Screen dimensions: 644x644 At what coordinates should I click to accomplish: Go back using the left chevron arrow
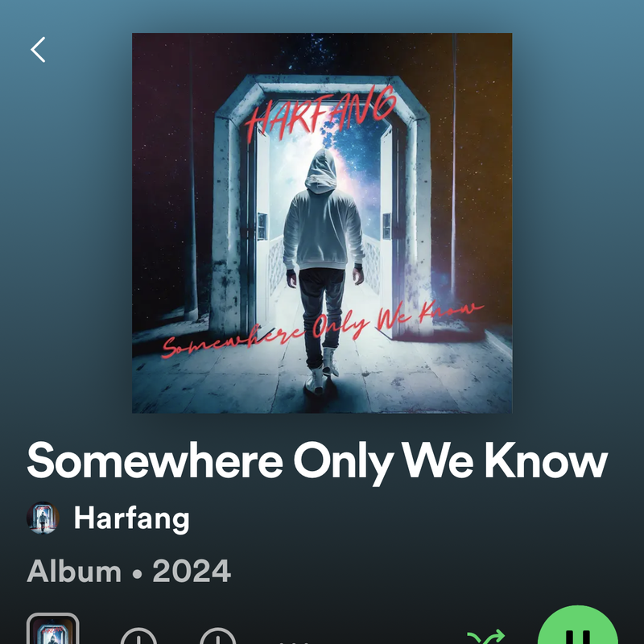coord(38,50)
